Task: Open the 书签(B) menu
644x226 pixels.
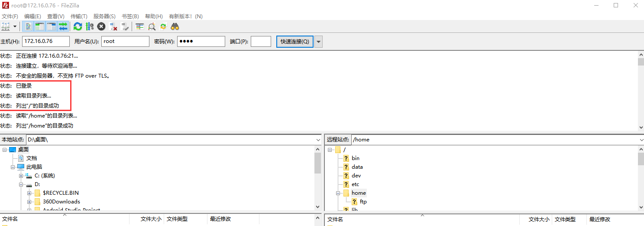Action: (130, 16)
